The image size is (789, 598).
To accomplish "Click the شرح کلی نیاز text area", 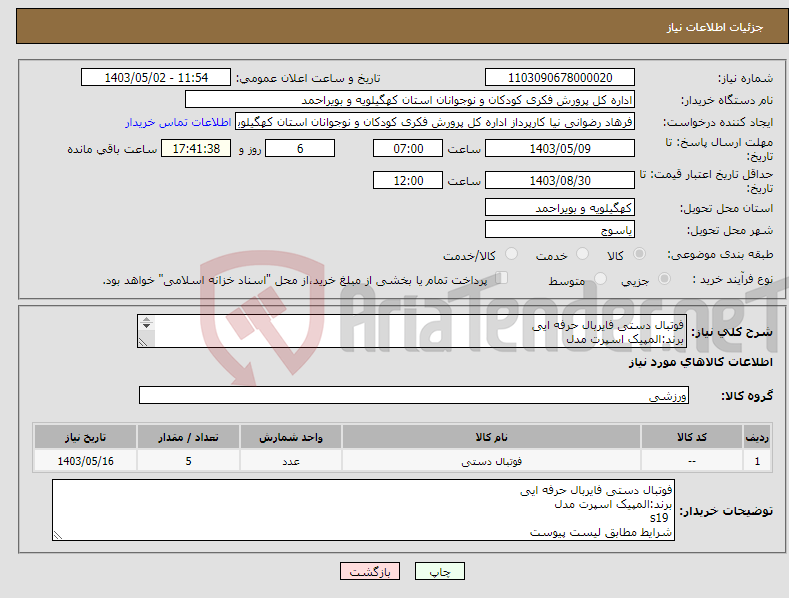I will pos(412,331).
